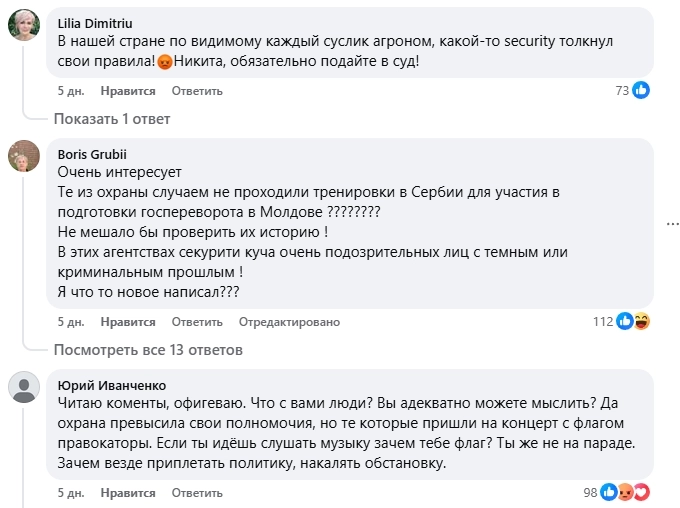Open Юрий Иванченко's profile name link
The image size is (680, 508).
(112, 385)
